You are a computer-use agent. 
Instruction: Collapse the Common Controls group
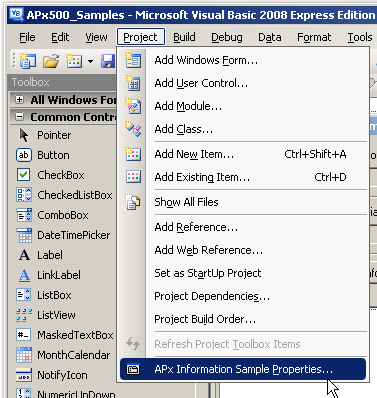coord(19,117)
